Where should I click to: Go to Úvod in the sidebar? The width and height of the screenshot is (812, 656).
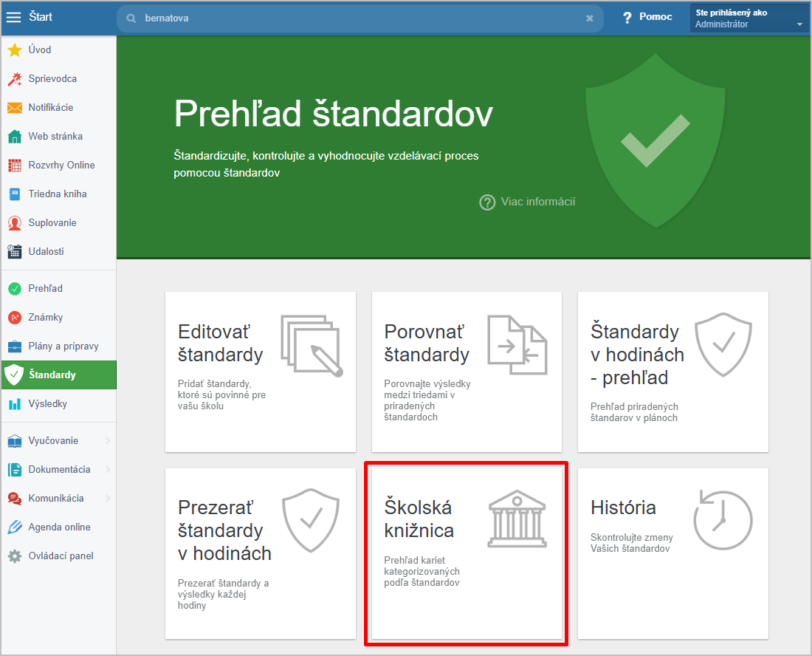(x=58, y=49)
